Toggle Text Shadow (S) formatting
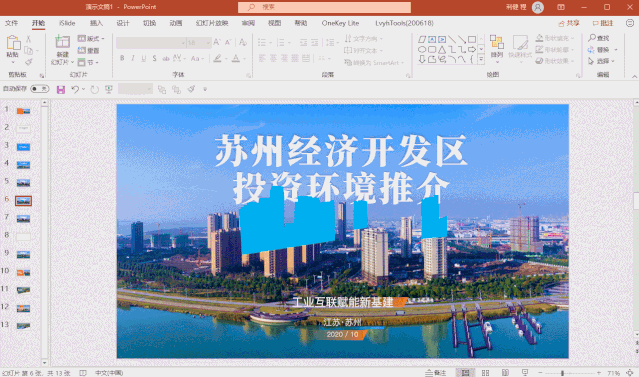 [x=154, y=58]
